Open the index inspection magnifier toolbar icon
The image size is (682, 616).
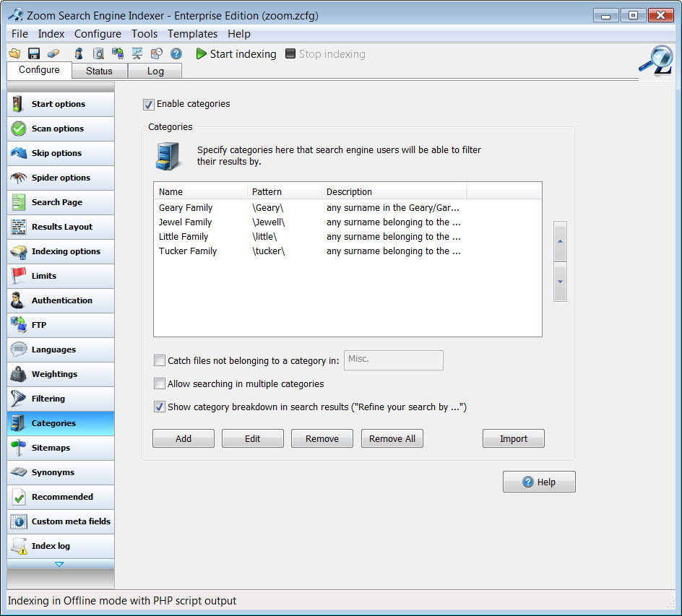coord(99,53)
